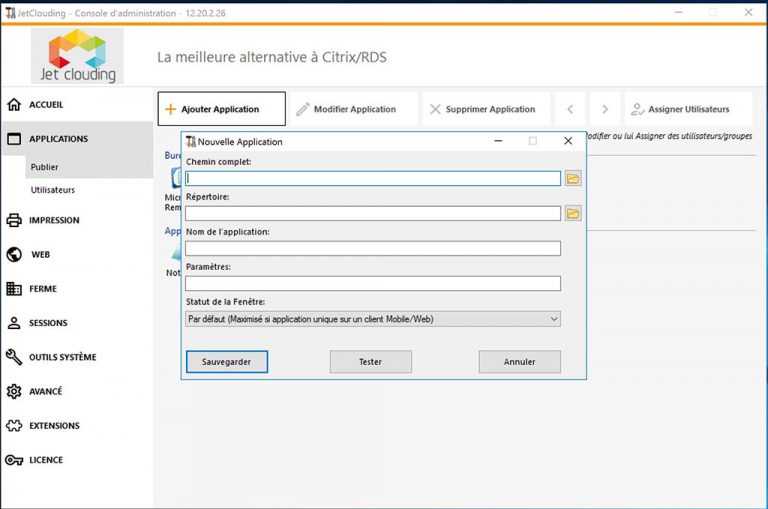This screenshot has width=768, height=509.
Task: Click the Tester button
Action: tap(370, 362)
